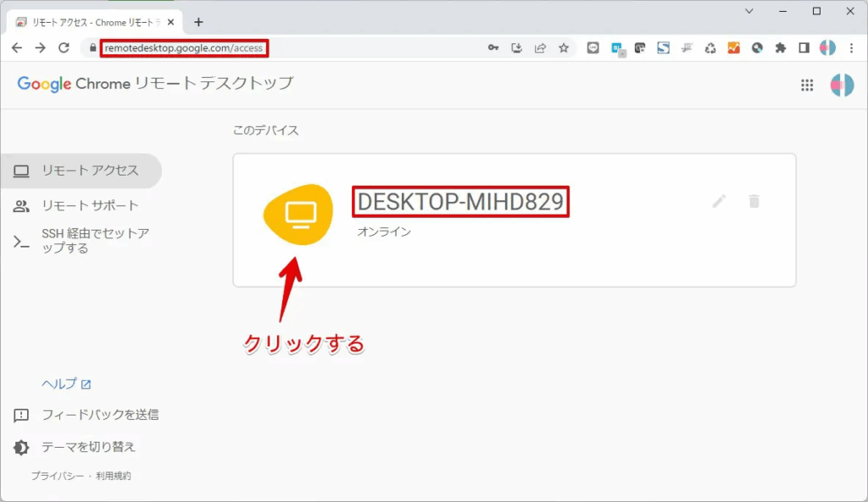The image size is (868, 502).
Task: Select リモート サポート in the sidebar
Action: click(x=90, y=206)
